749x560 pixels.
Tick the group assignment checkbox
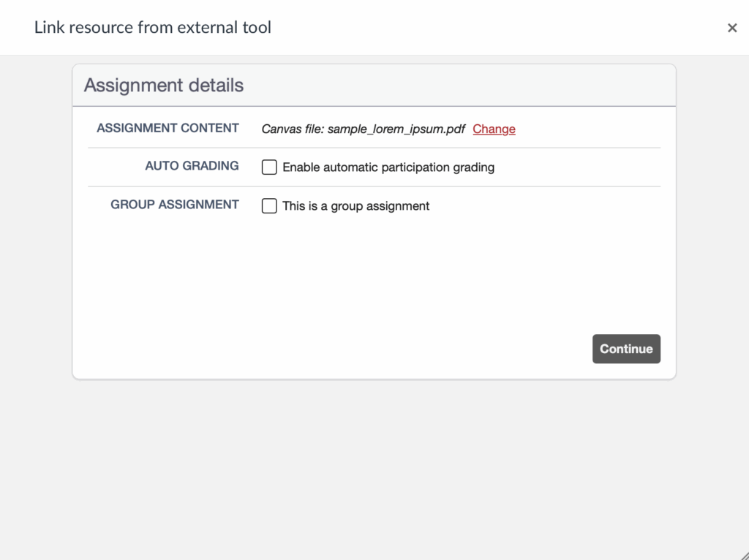[x=269, y=206]
